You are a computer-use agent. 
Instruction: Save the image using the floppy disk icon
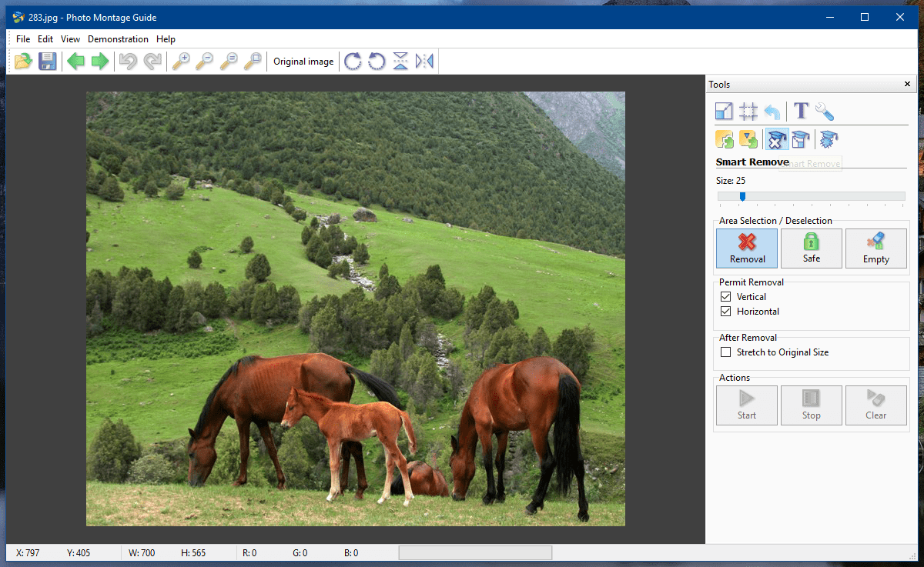point(48,62)
